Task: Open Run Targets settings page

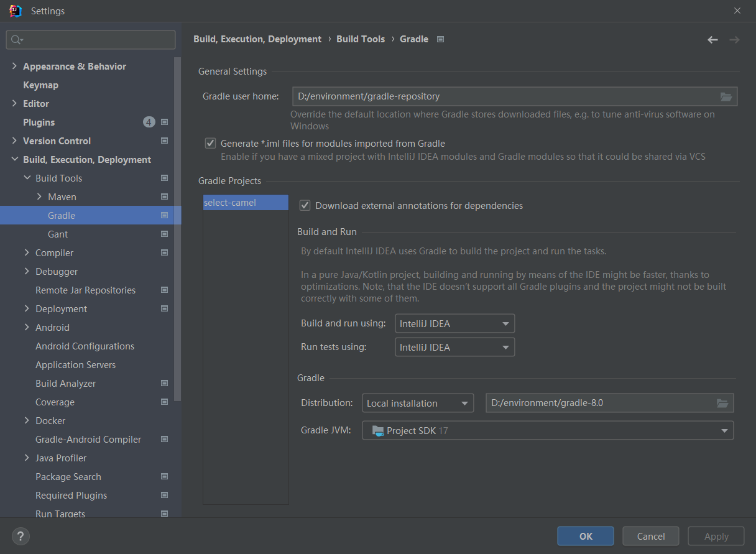Action: 60,514
